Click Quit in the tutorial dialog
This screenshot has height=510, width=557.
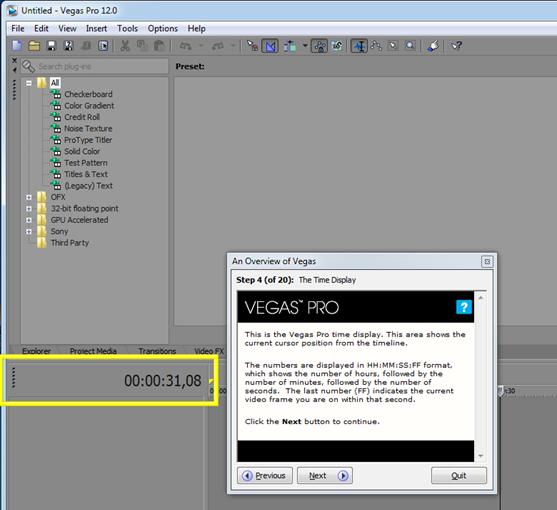459,476
